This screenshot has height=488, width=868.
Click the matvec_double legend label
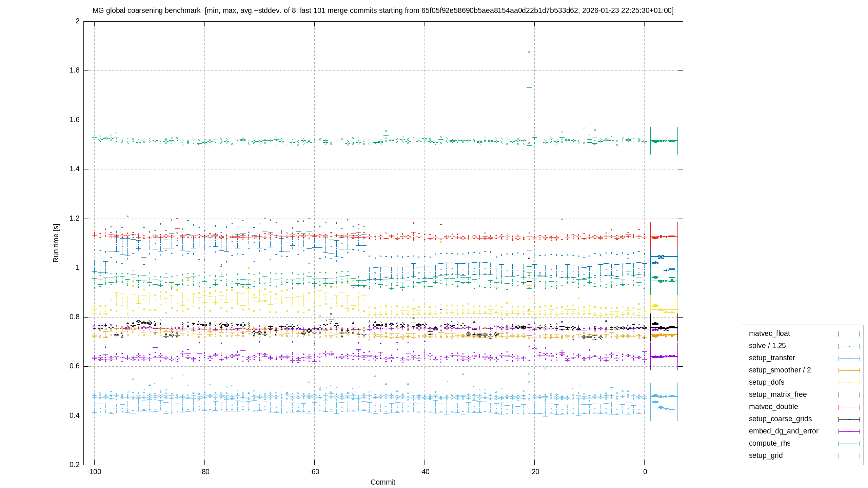pyautogui.click(x=773, y=407)
